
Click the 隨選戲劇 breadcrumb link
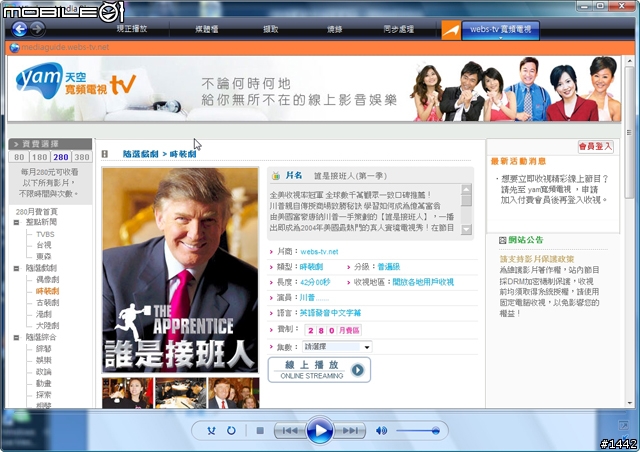point(140,154)
